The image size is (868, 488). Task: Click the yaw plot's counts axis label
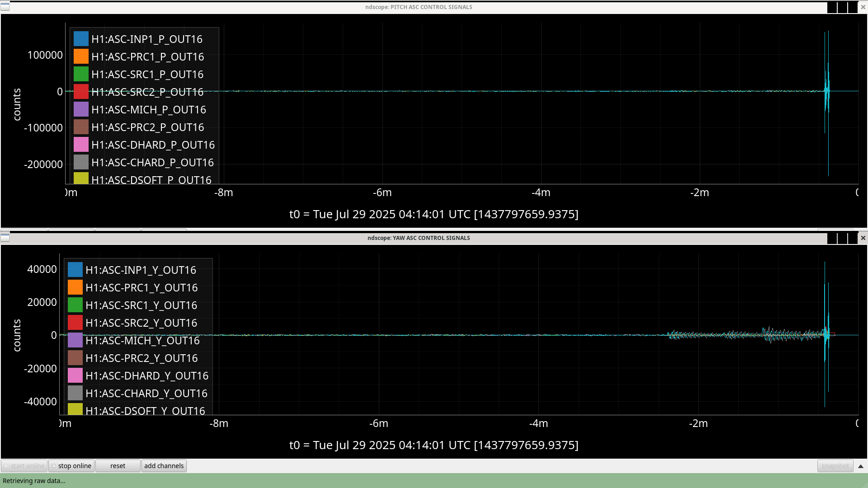pos(17,335)
